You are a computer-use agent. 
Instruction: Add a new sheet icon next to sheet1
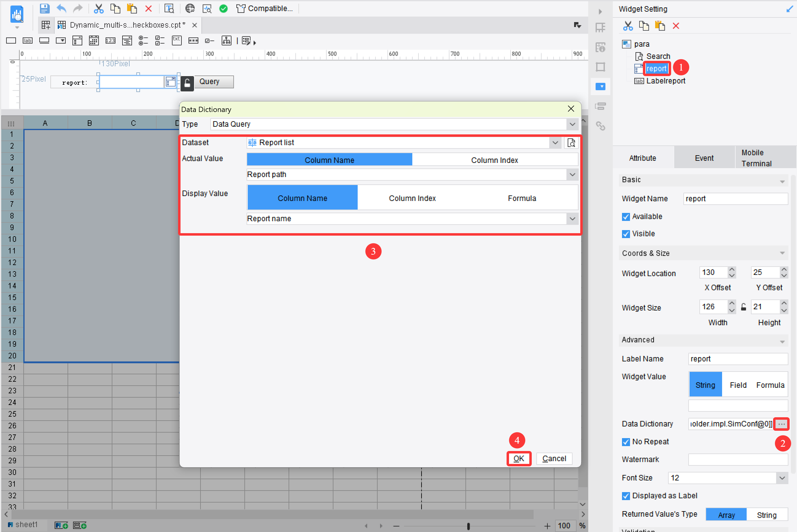point(61,525)
